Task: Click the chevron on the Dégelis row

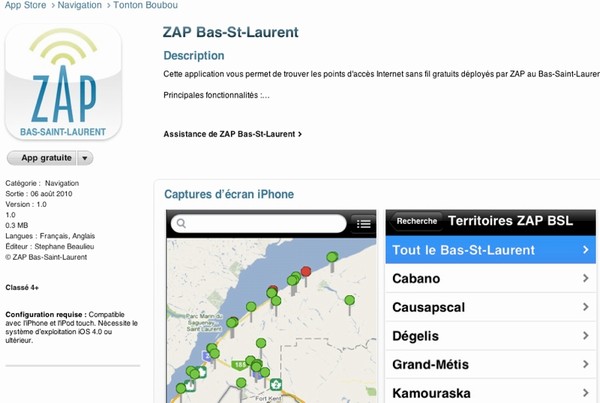Action: click(585, 336)
